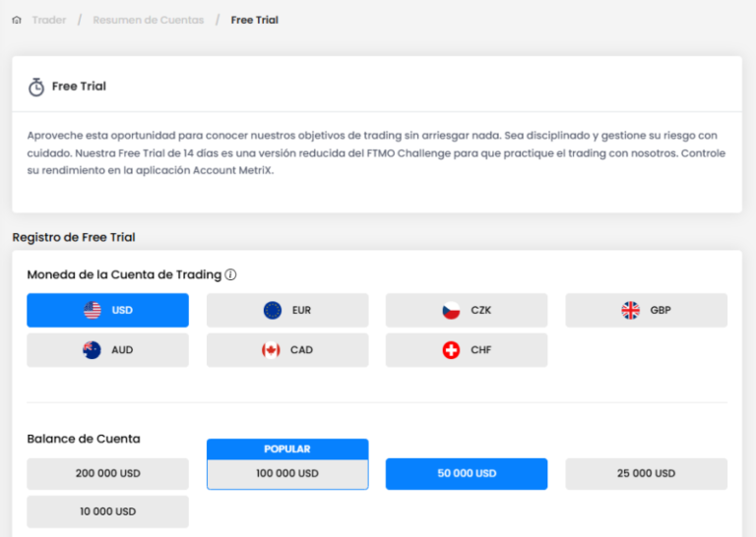The image size is (756, 537).
Task: Click the Australian flag icon
Action: pyautogui.click(x=93, y=350)
